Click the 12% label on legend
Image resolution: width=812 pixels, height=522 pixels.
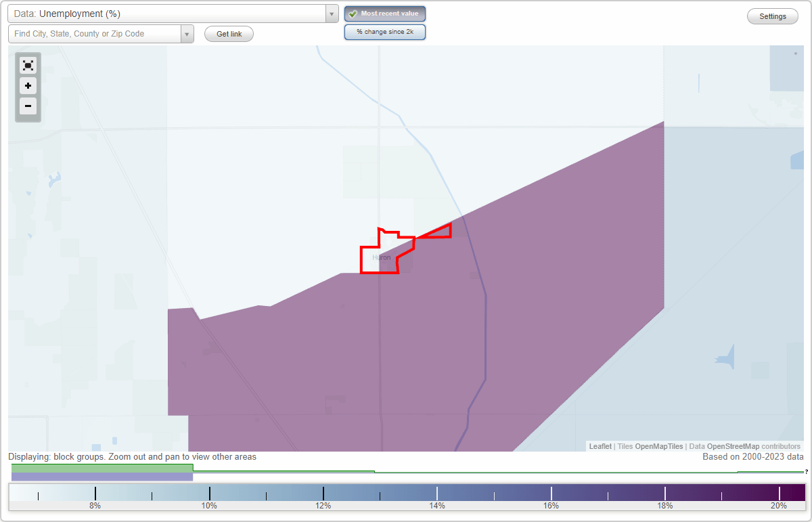[323, 506]
